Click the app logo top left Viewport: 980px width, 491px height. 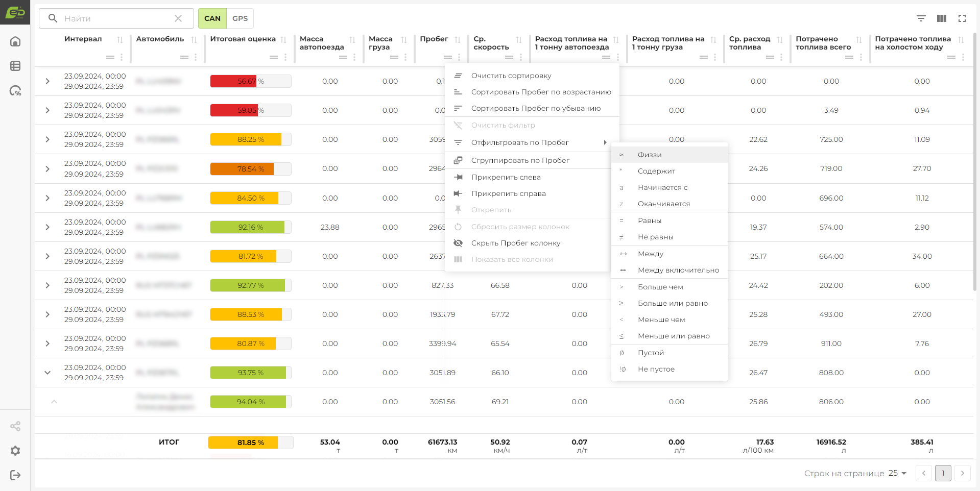click(15, 12)
